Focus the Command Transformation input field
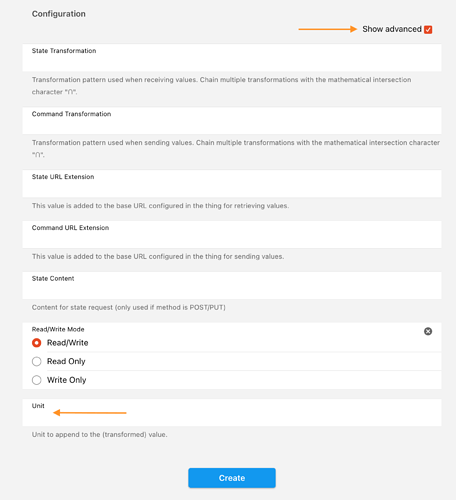 tap(232, 121)
